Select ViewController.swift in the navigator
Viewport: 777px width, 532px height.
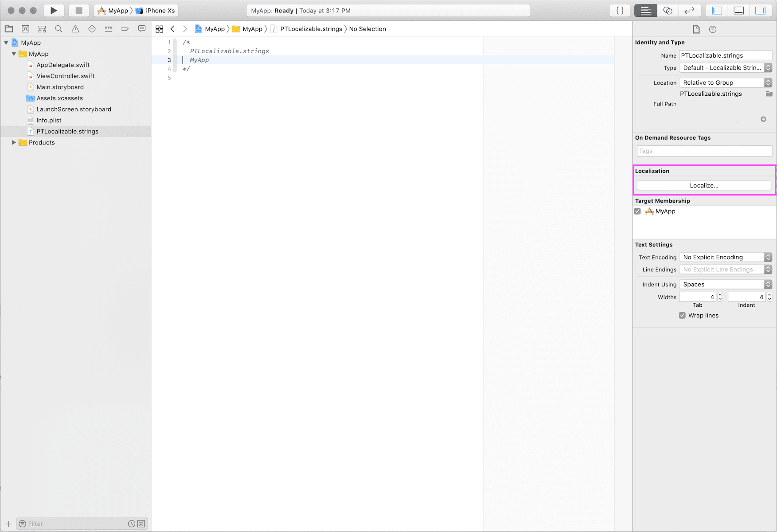[65, 76]
